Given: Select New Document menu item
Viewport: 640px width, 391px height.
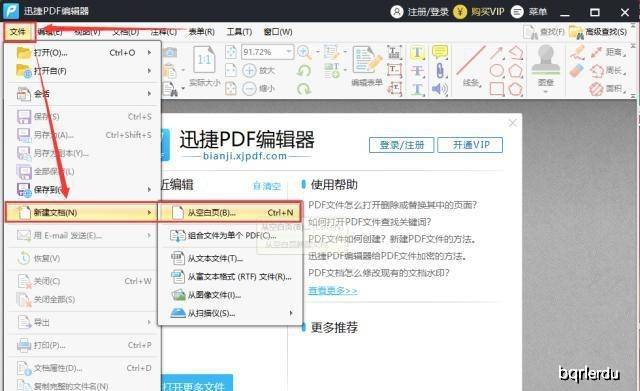Looking at the screenshot, I should pyautogui.click(x=81, y=212).
